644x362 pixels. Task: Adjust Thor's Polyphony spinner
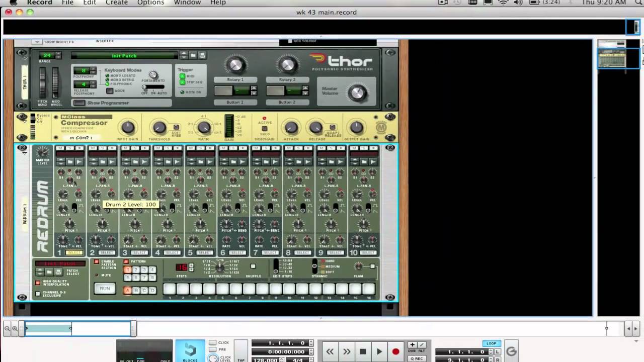click(x=93, y=71)
